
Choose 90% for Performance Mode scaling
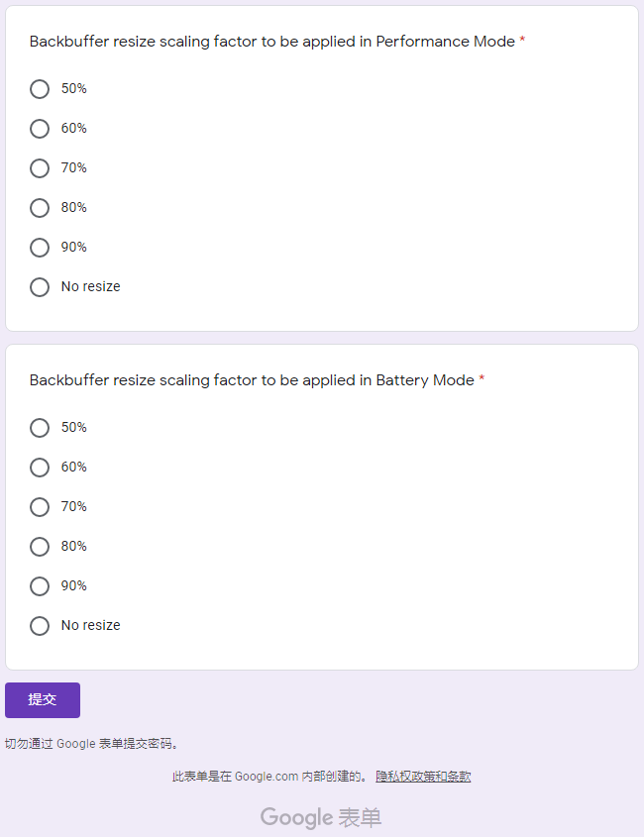(40, 248)
